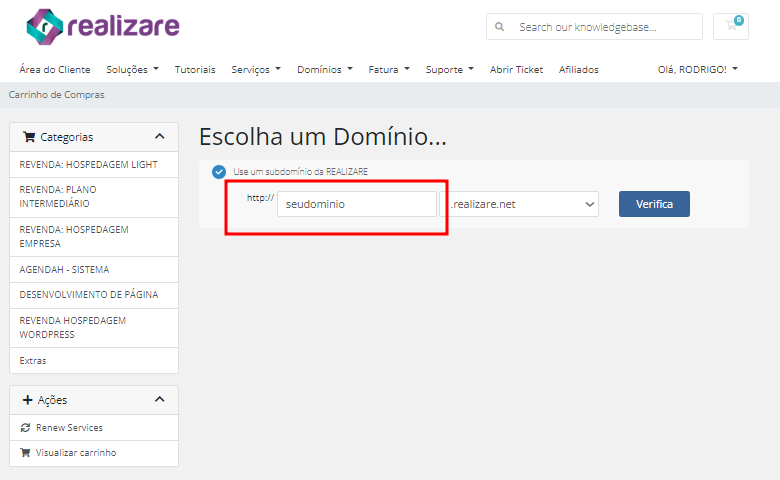Open the Tutoriais menu item
This screenshot has width=780, height=480.
195,70
